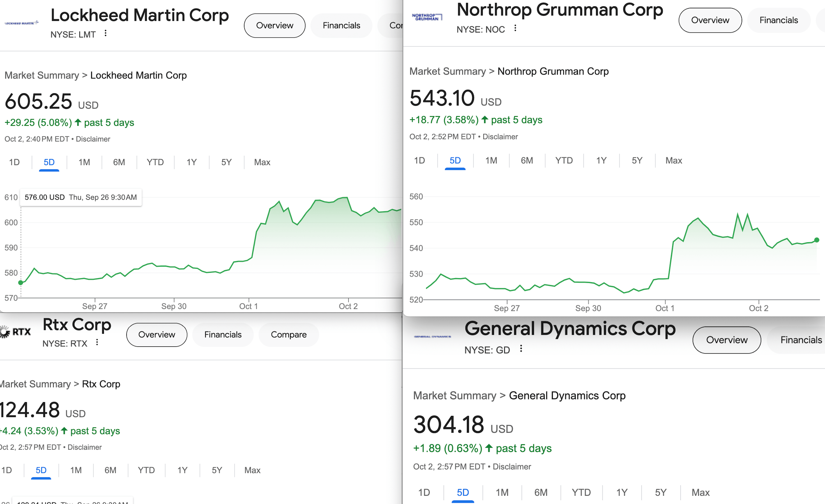Open the General Dynamics three-dot options menu
This screenshot has width=825, height=504.
(x=521, y=349)
